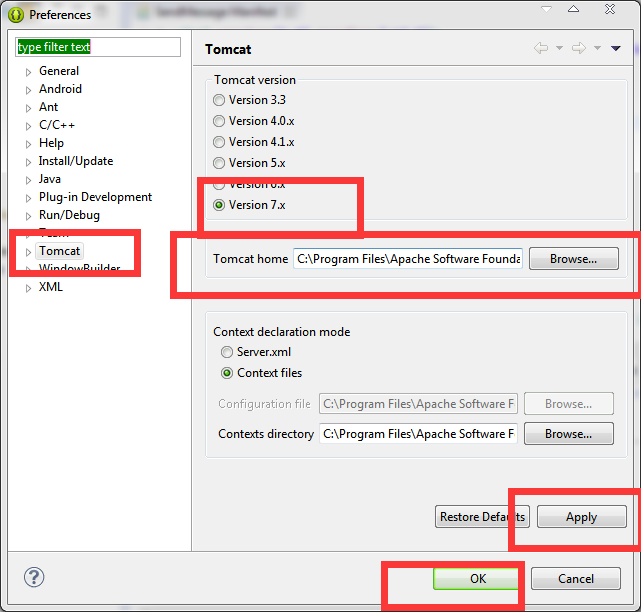Image resolution: width=641 pixels, height=612 pixels.
Task: Select General in preferences tree
Action: [59, 71]
